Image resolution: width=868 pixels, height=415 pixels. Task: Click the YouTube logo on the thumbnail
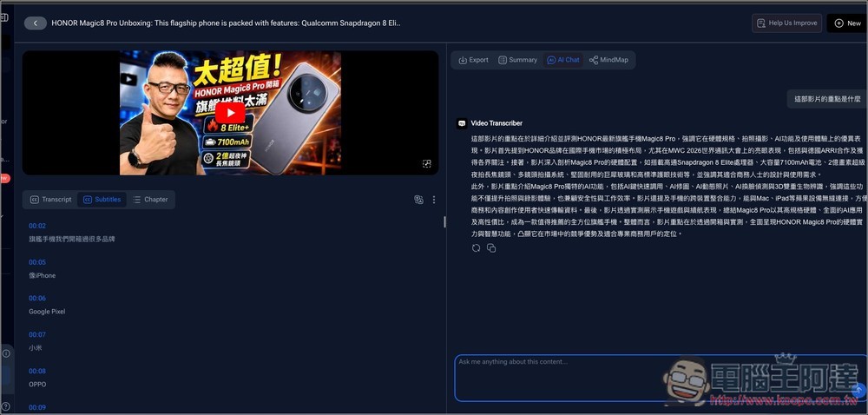pos(128,80)
